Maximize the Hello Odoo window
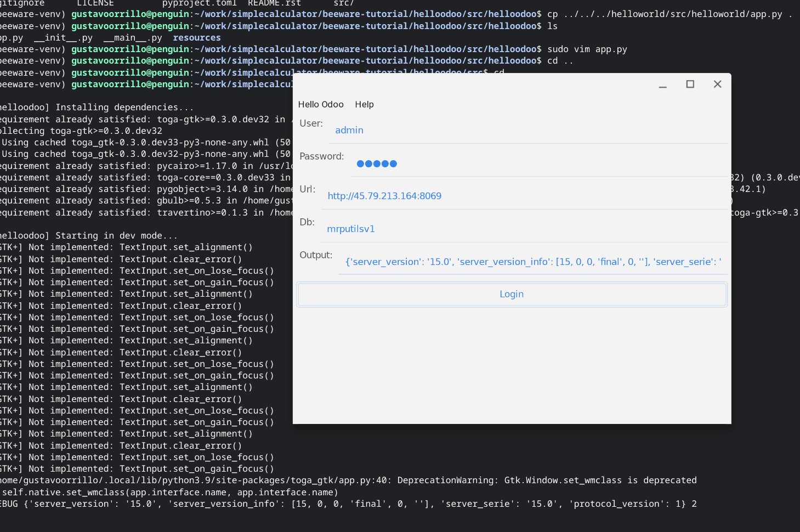The image size is (800, 532). pos(690,84)
